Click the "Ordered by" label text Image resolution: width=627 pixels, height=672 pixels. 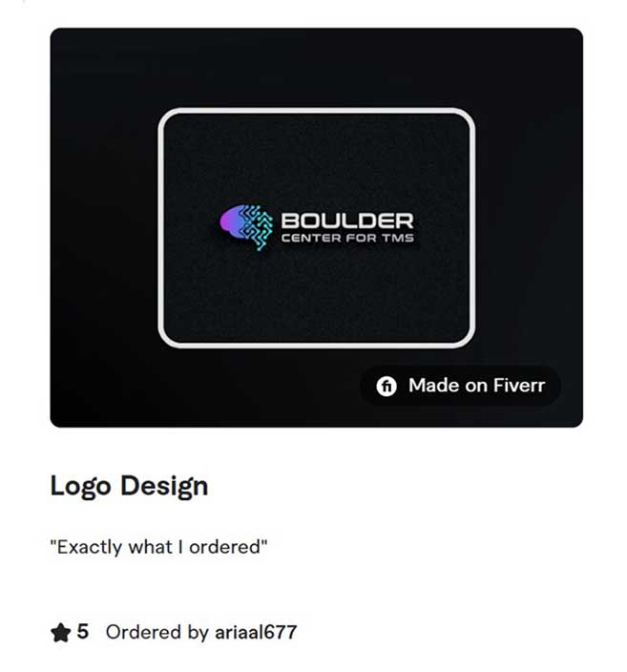pyautogui.click(x=157, y=633)
